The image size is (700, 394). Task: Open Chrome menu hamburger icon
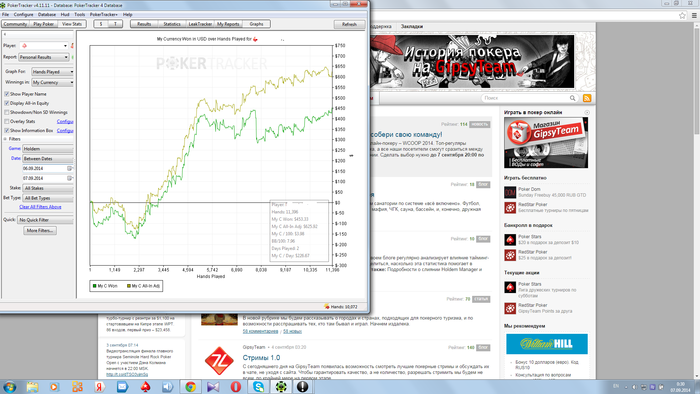pyautogui.click(x=694, y=16)
